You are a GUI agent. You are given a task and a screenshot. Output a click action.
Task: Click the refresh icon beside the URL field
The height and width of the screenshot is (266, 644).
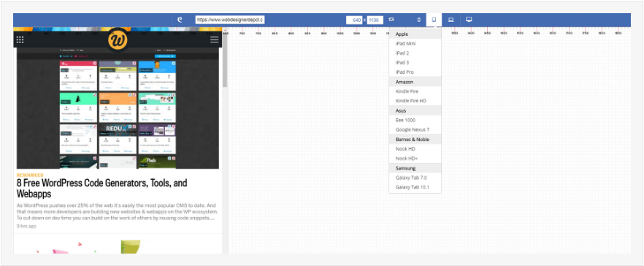point(180,19)
